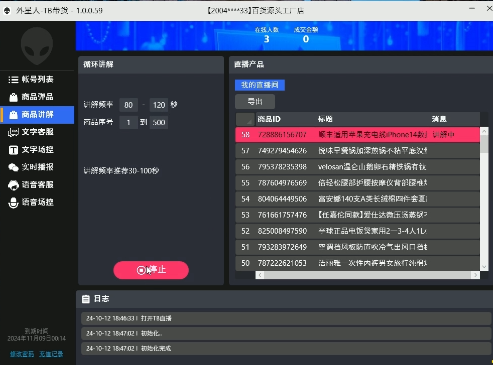This screenshot has width=493, height=365.
Task: Select product row 56 with velosan title
Action: tap(357, 167)
